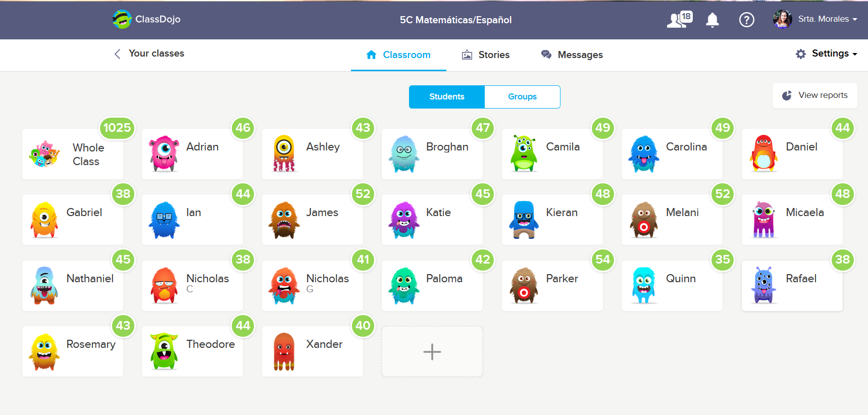Image resolution: width=868 pixels, height=415 pixels.
Task: Click Xander's 40 points badge
Action: click(363, 326)
